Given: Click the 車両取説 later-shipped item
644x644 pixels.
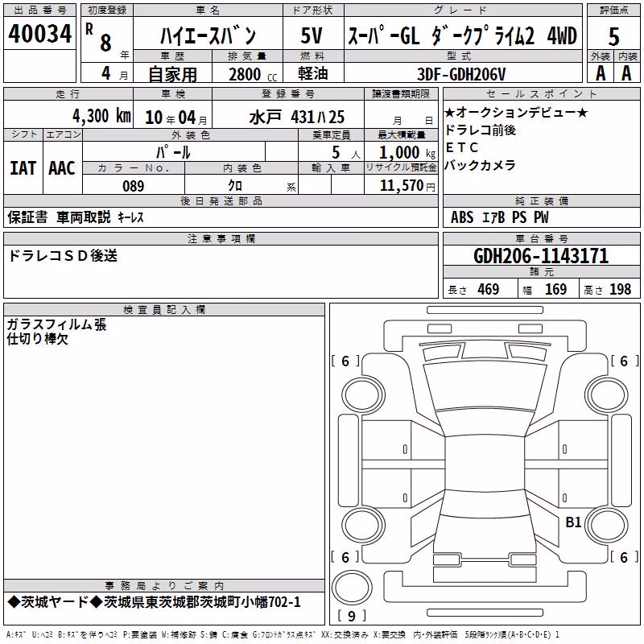Looking at the screenshot, I should (x=84, y=217).
